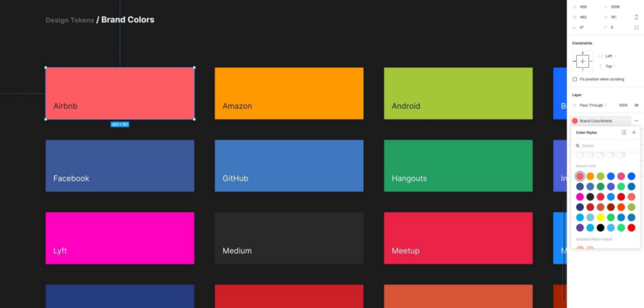Select the Android green color card

tap(459, 93)
